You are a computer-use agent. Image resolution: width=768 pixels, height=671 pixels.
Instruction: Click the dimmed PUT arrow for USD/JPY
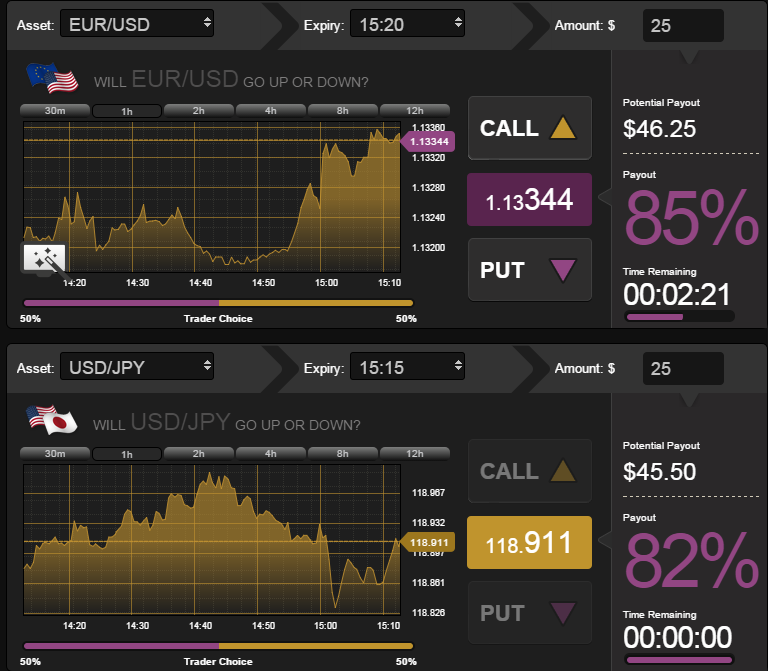point(563,612)
